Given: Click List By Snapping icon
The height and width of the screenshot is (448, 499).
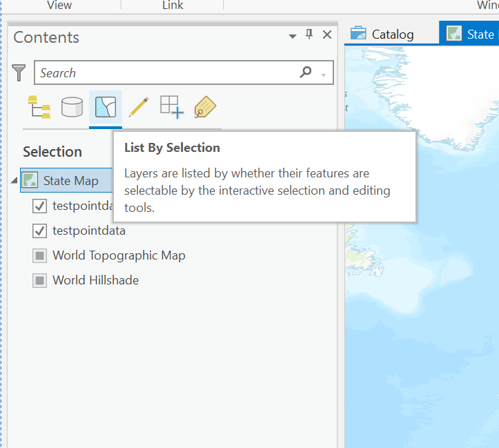Looking at the screenshot, I should point(171,107).
